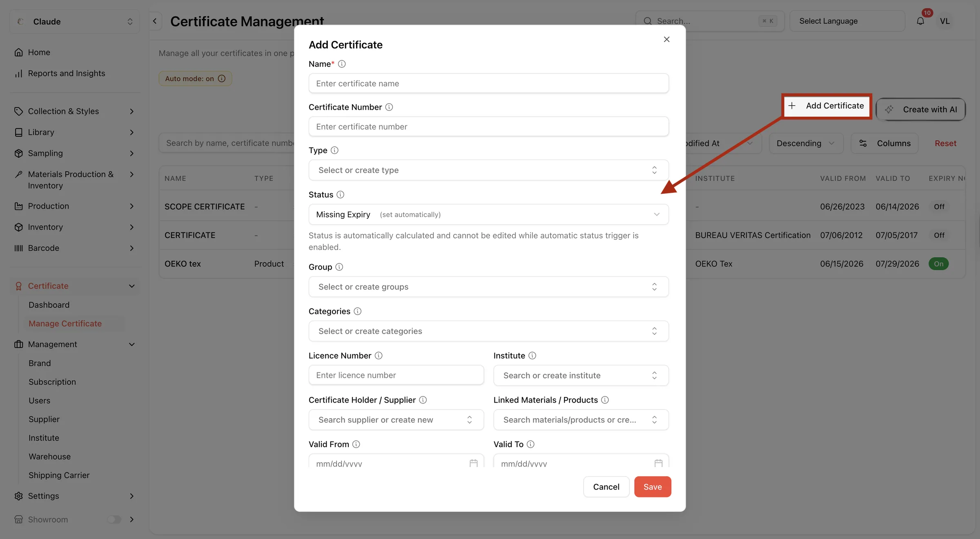Screen dimensions: 980x539
Task: Open the Valid From calendar picker icon
Action: (473, 463)
